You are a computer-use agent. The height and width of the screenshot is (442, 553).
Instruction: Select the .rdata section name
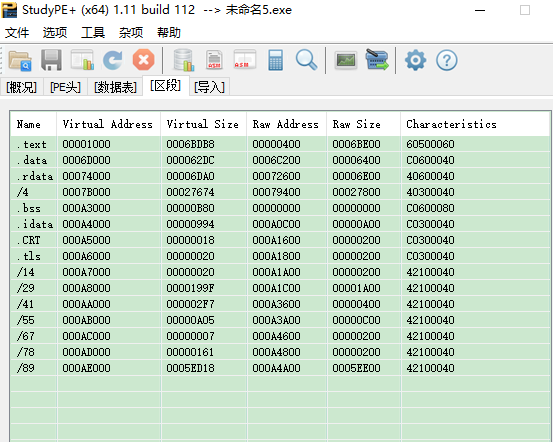tap(35, 176)
